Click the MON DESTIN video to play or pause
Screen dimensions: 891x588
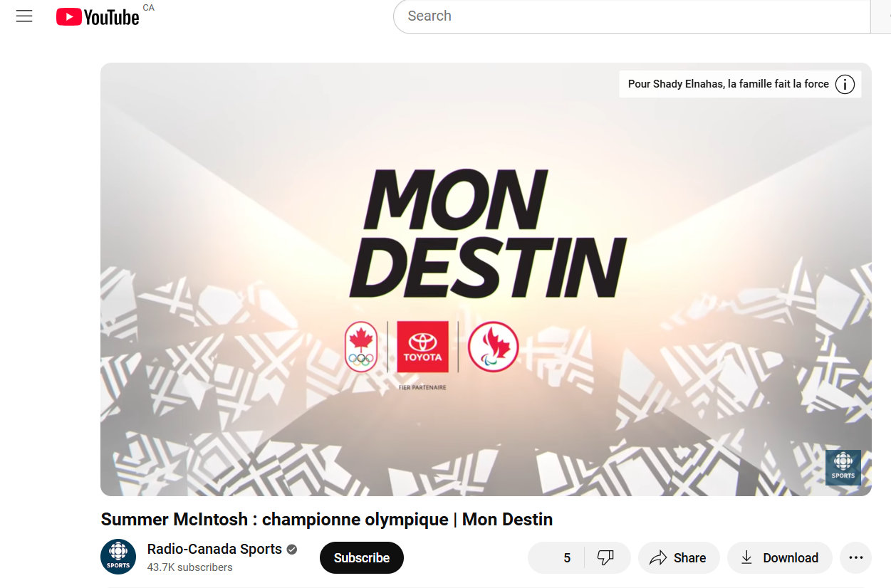point(486,279)
